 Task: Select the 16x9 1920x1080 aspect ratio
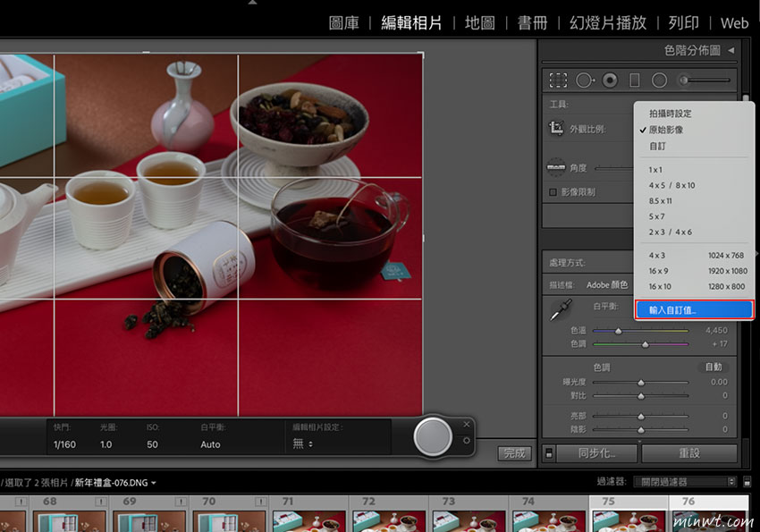click(694, 271)
